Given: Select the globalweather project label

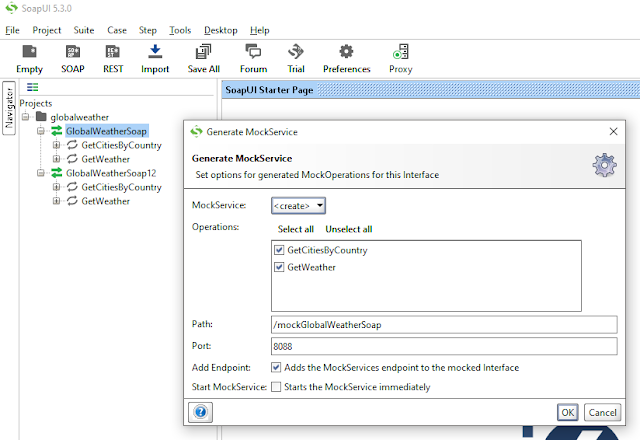Looking at the screenshot, I should coord(80,117).
